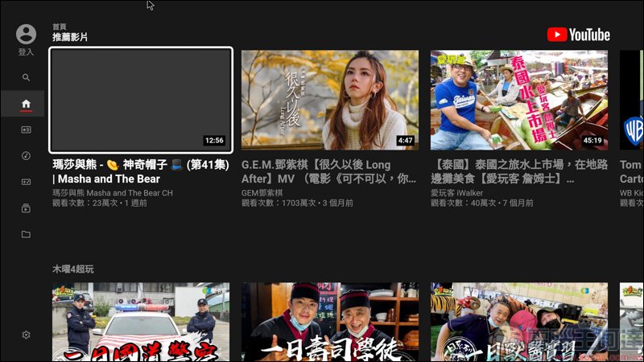Viewport: 644px width, 362px height.
Task: Open the music icon in sidebar
Action: pos(26,155)
